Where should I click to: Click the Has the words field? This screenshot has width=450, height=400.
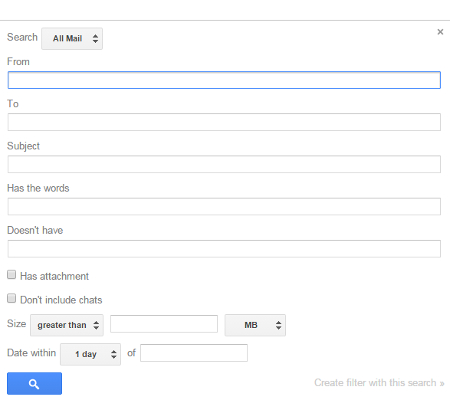click(224, 207)
